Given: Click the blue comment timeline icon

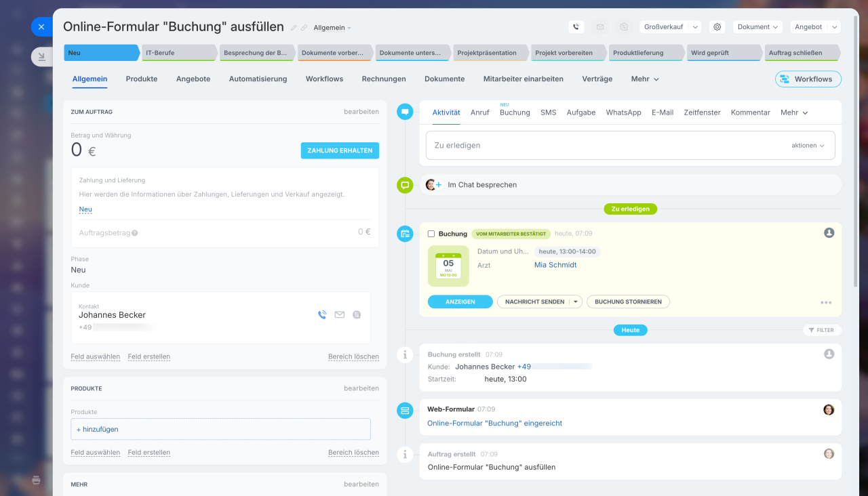Looking at the screenshot, I should point(406,112).
